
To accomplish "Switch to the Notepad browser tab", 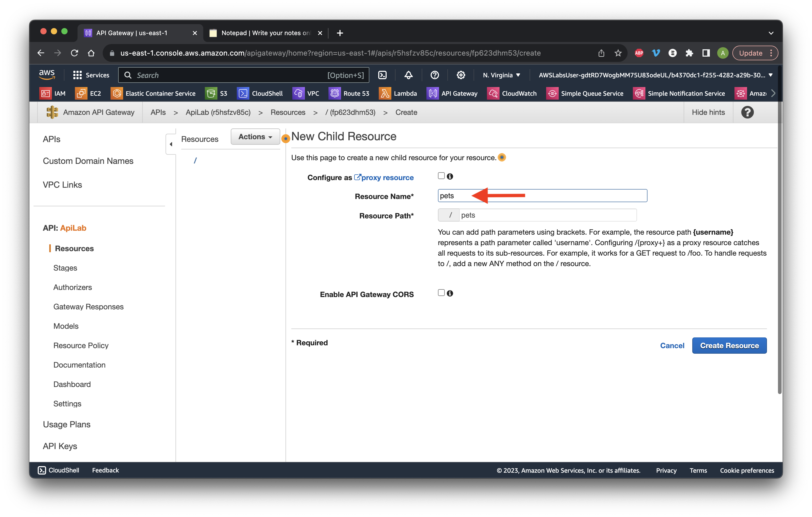I will (x=266, y=33).
